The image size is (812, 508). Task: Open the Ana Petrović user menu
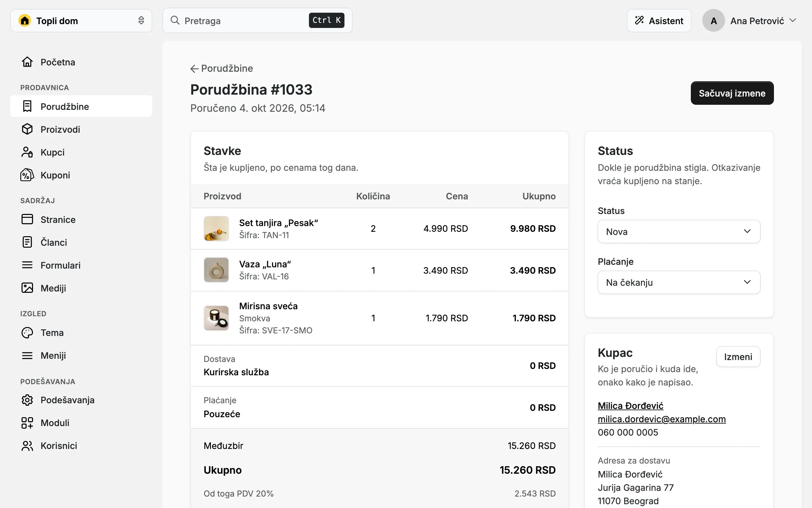pyautogui.click(x=749, y=21)
